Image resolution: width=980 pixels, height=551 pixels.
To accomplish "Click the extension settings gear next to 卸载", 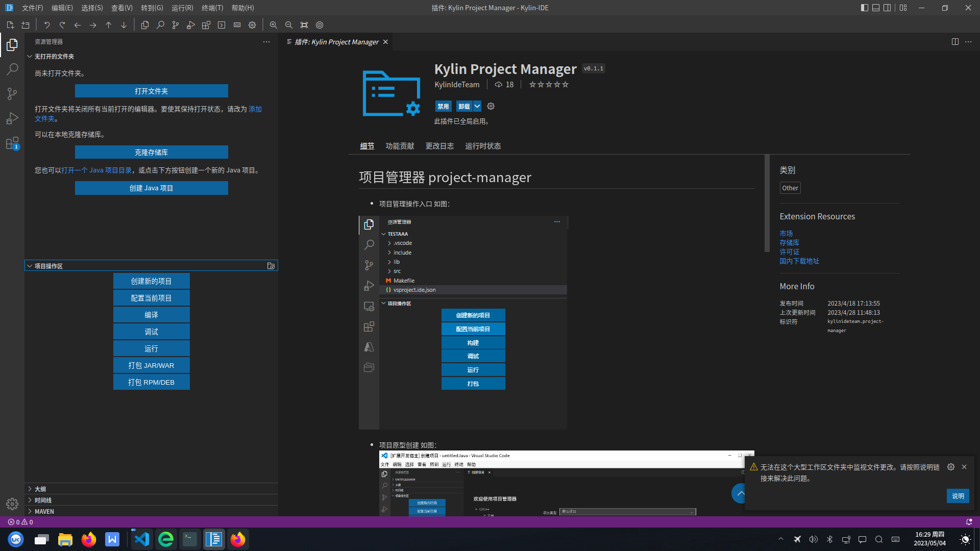I will [x=491, y=106].
